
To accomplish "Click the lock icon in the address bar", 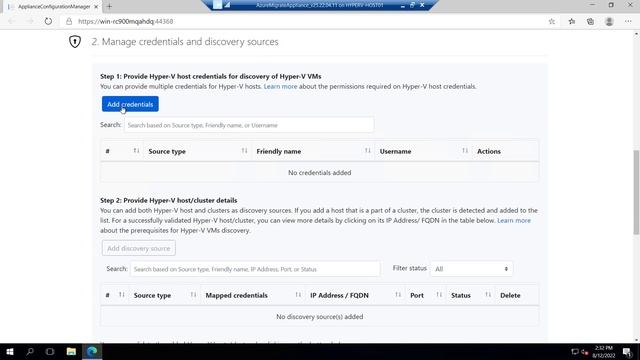I will pos(69,21).
